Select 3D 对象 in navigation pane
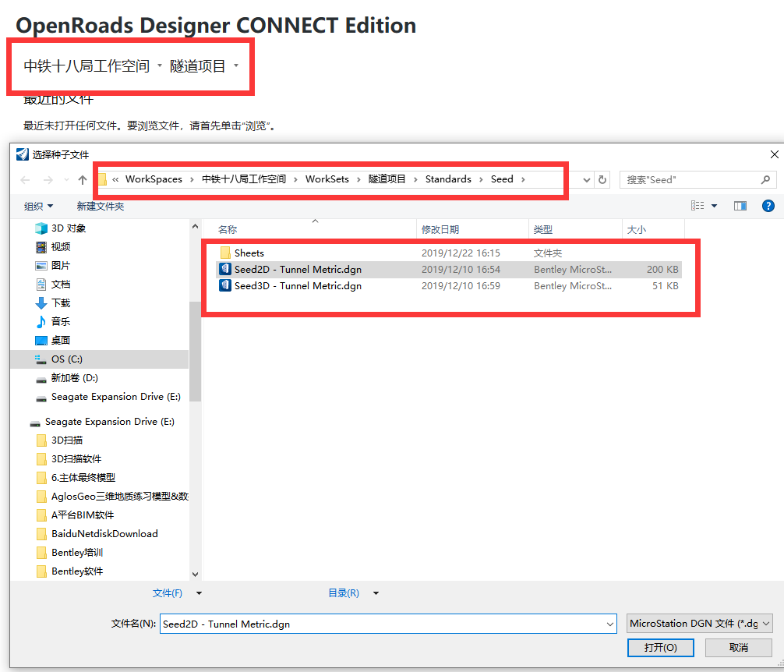The width and height of the screenshot is (784, 672). [68, 228]
